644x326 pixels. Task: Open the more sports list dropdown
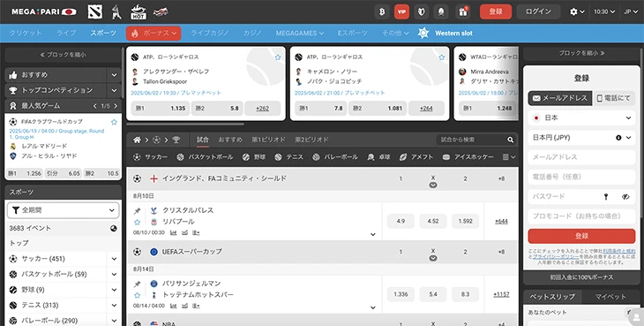tap(509, 157)
